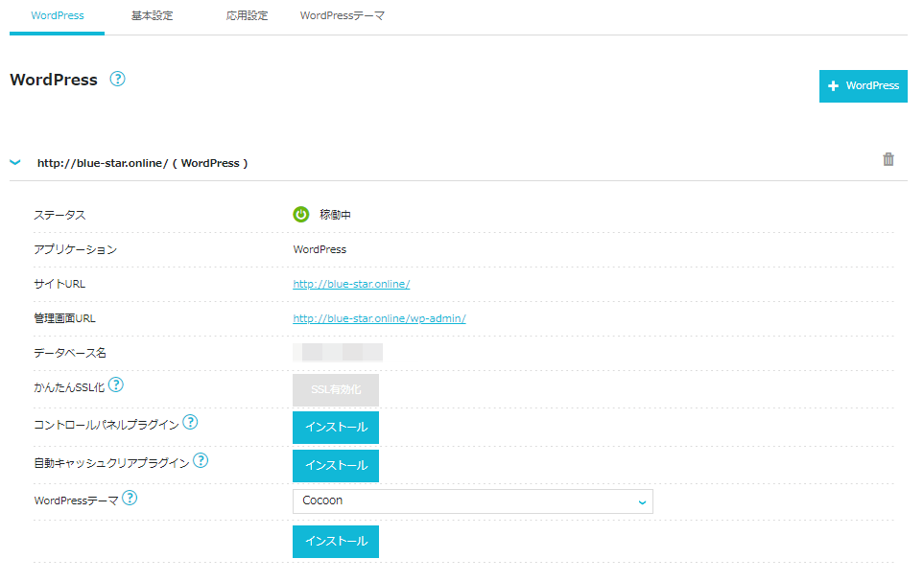Click the WordPress page heading
This screenshot has width=924, height=582.
(54, 80)
